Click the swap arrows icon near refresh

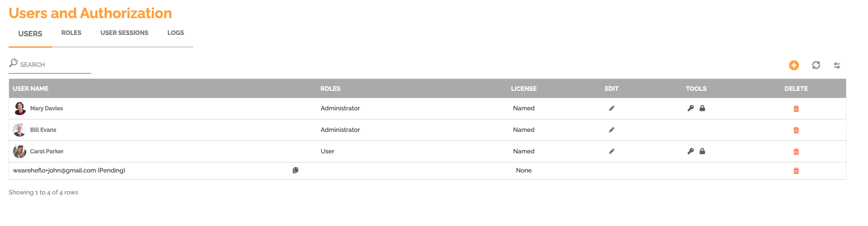click(x=837, y=65)
